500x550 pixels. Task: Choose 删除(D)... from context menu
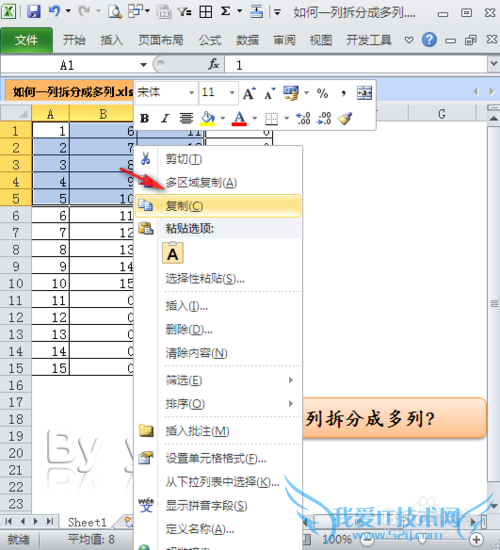tap(218, 329)
